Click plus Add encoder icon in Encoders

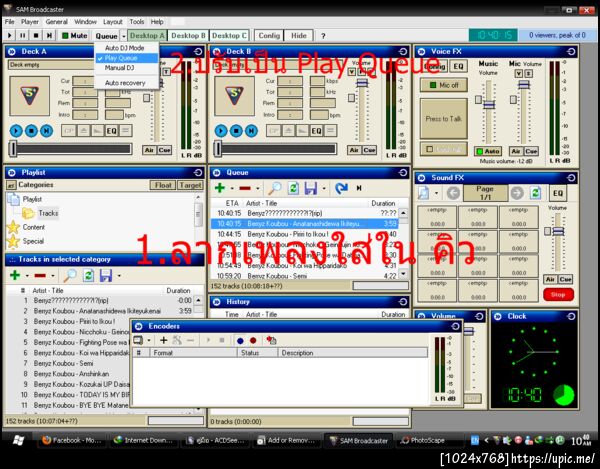(x=164, y=340)
